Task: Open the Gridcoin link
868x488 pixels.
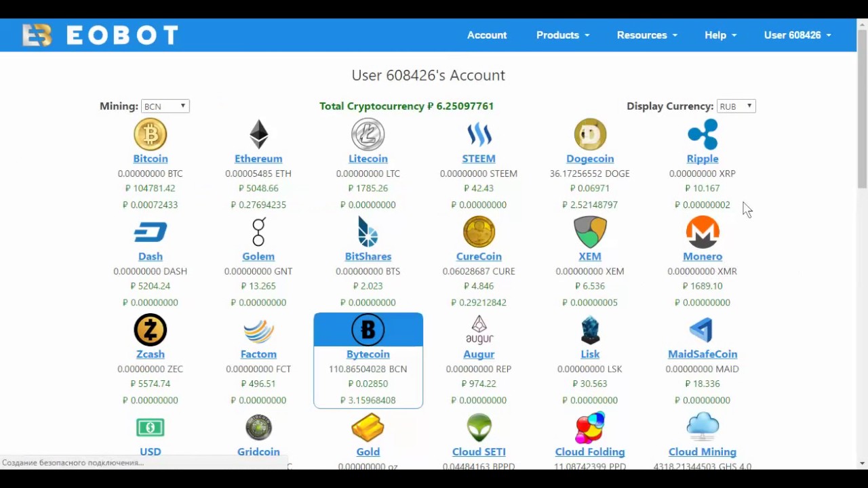Action: (258, 451)
